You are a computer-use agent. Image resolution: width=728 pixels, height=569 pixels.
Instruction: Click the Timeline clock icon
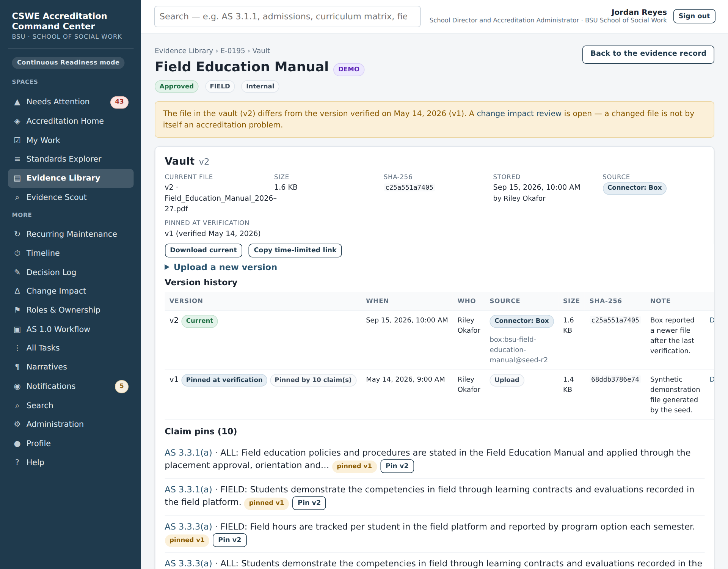coord(17,253)
